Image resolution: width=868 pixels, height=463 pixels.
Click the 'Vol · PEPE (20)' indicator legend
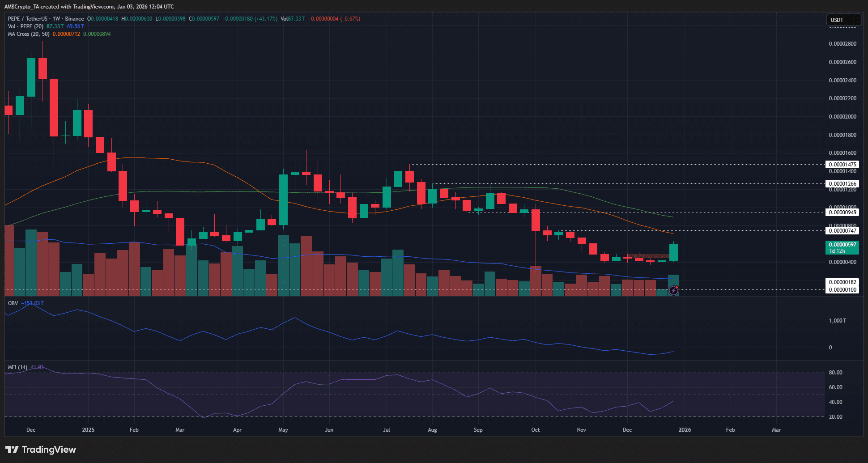tap(26, 26)
